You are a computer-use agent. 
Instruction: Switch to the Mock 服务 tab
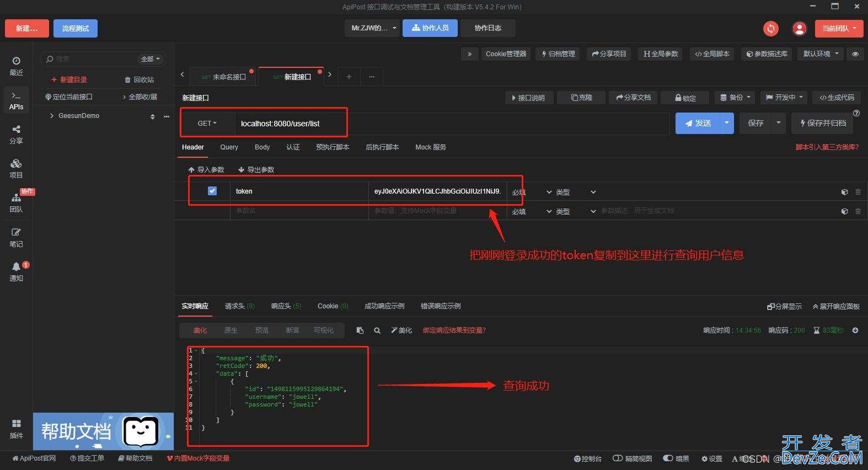pos(431,147)
